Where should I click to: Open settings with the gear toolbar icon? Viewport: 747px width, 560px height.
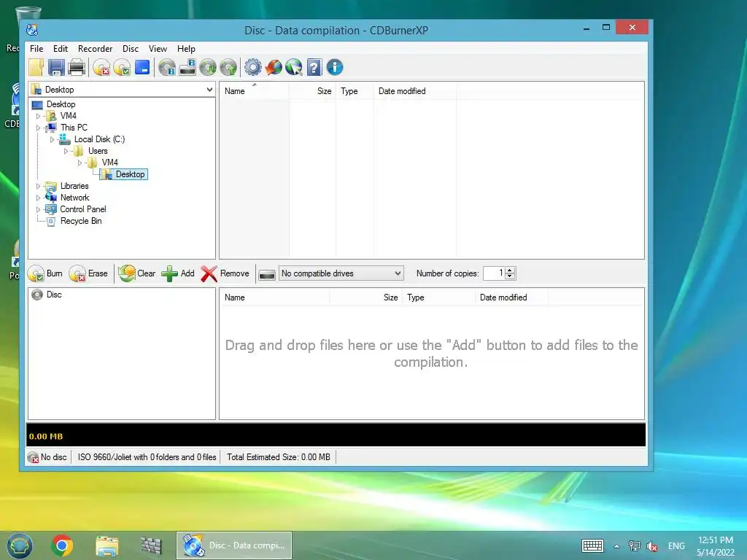pyautogui.click(x=253, y=68)
